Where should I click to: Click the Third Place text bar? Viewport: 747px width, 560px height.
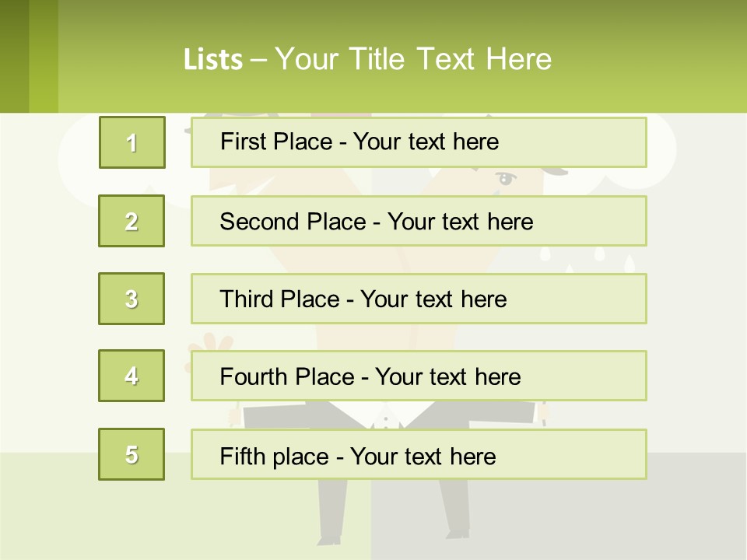tap(419, 299)
